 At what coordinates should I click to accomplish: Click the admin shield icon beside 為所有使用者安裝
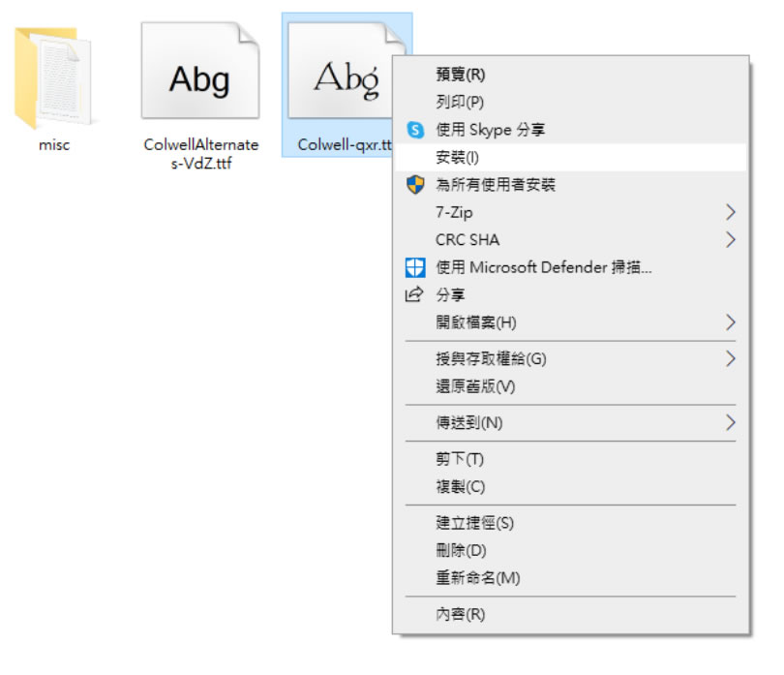[415, 185]
